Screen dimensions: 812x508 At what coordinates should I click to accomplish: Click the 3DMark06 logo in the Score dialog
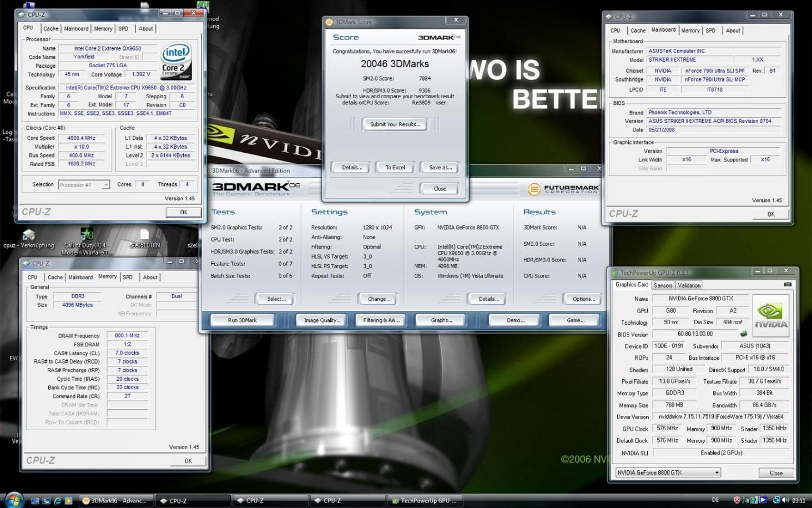pyautogui.click(x=439, y=37)
